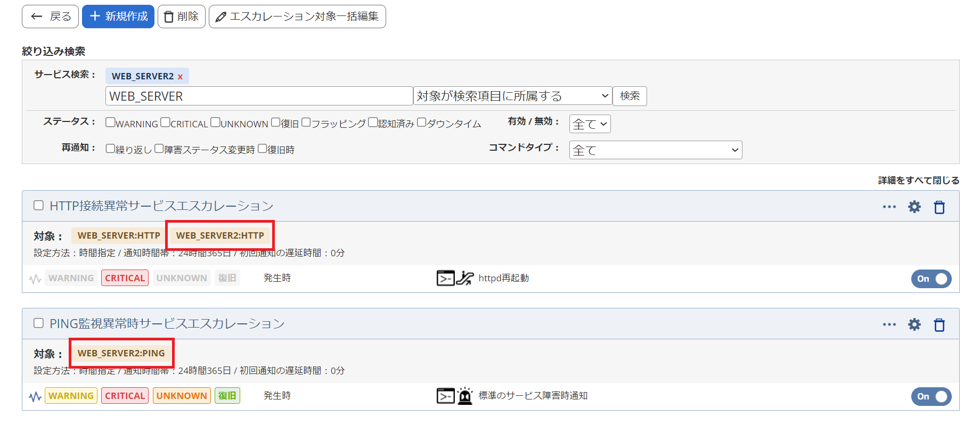Click the service search input field
Screen dimensions: 980x432
point(259,96)
